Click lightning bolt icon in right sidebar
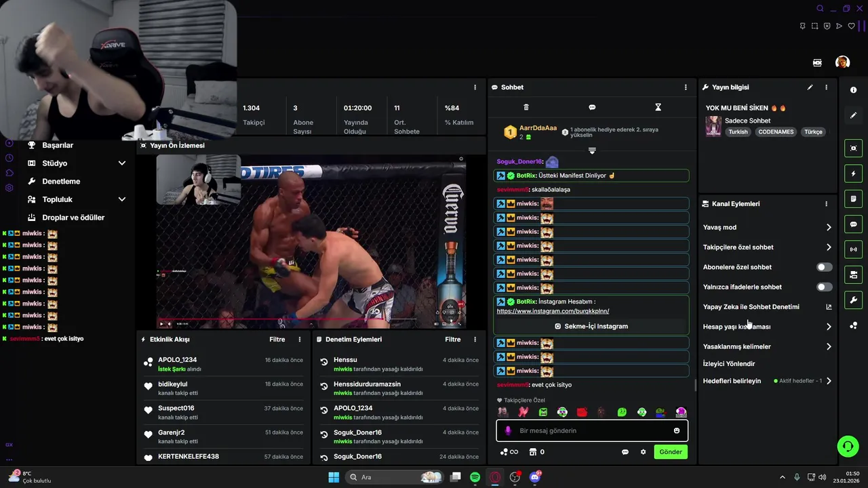The height and width of the screenshot is (488, 868). pos(853,174)
